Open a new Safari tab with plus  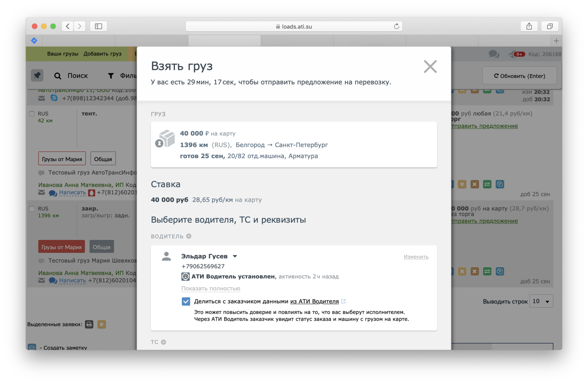click(x=556, y=41)
